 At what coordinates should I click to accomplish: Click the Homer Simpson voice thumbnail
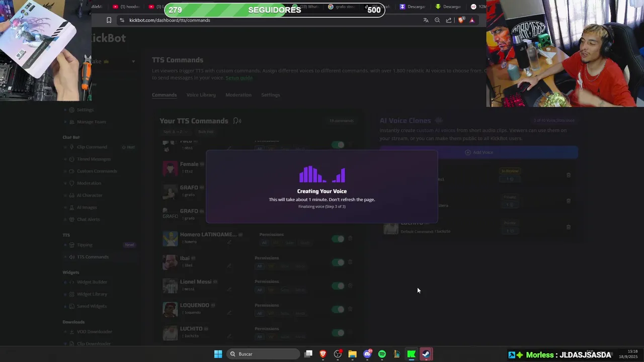tap(170, 239)
